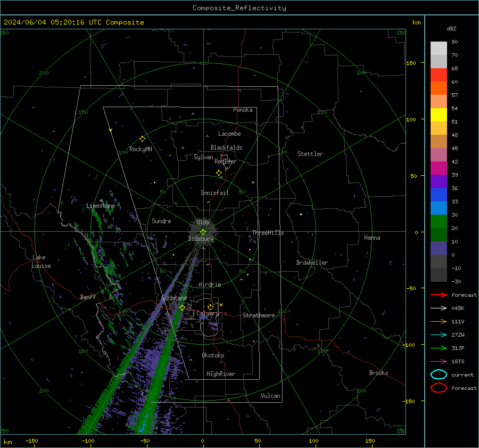Viewport: 479px width, 448px height.
Task: Click the Hanna town label
Action: 372,238
